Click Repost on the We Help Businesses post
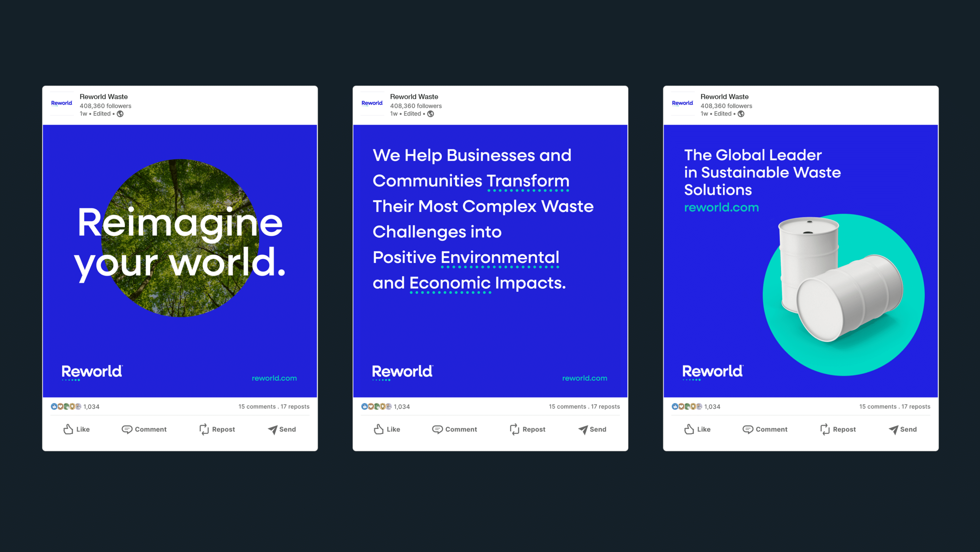The width and height of the screenshot is (980, 552). click(528, 429)
